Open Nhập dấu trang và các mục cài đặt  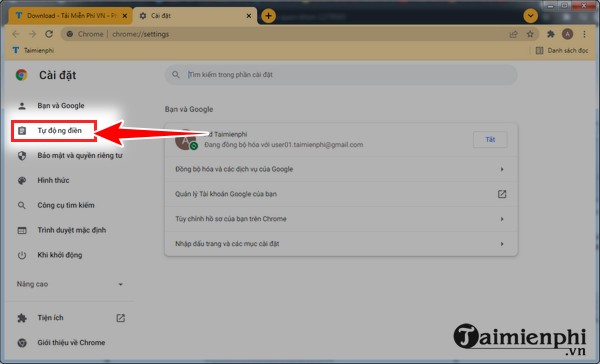[x=341, y=244]
